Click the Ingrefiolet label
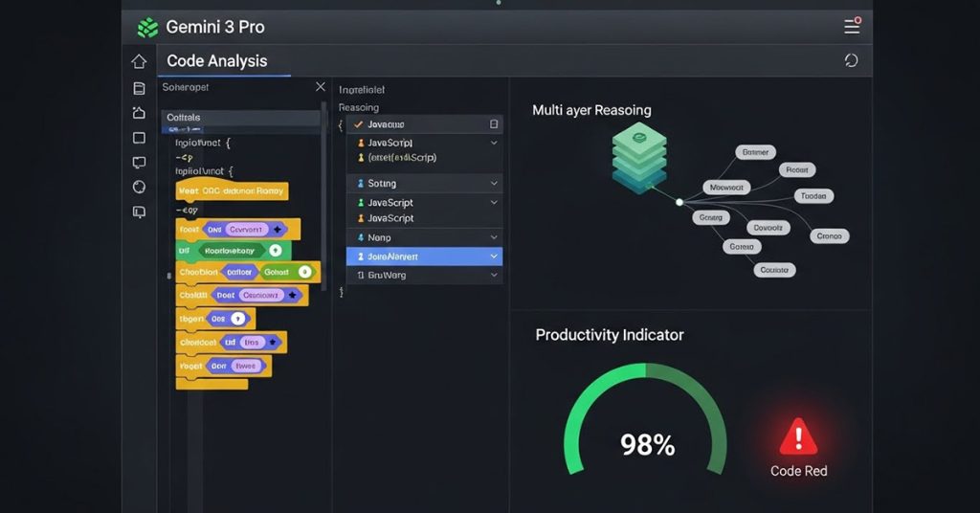Viewport: 980px width, 513px height. point(361,89)
